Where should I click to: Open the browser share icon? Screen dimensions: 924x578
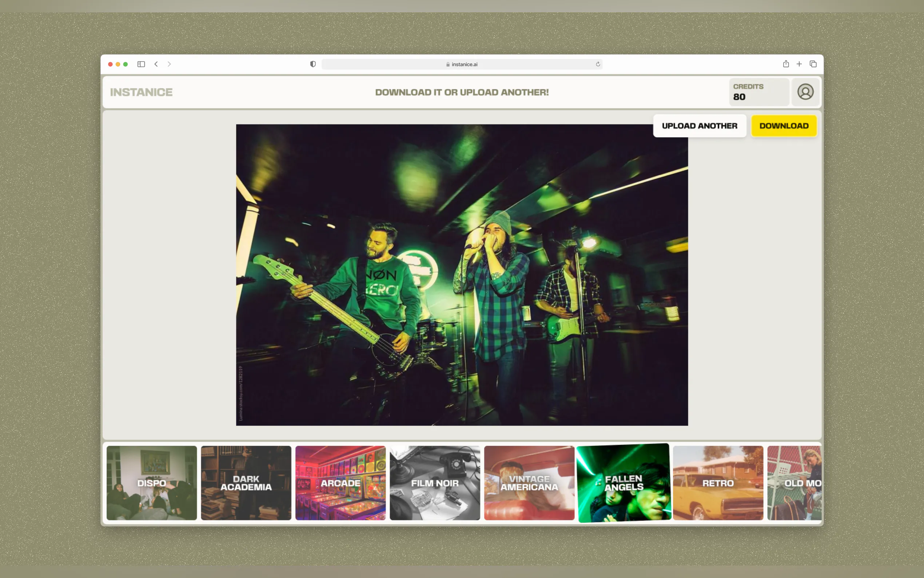786,64
